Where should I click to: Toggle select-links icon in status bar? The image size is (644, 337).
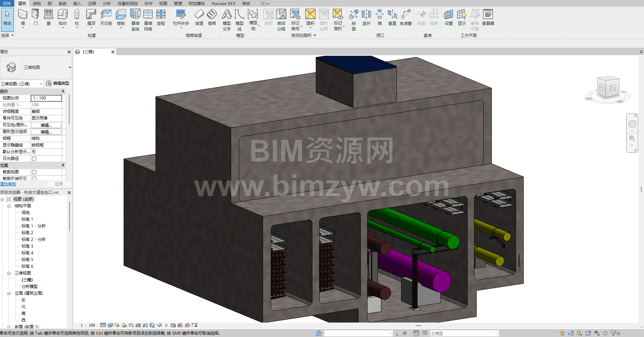click(x=562, y=333)
